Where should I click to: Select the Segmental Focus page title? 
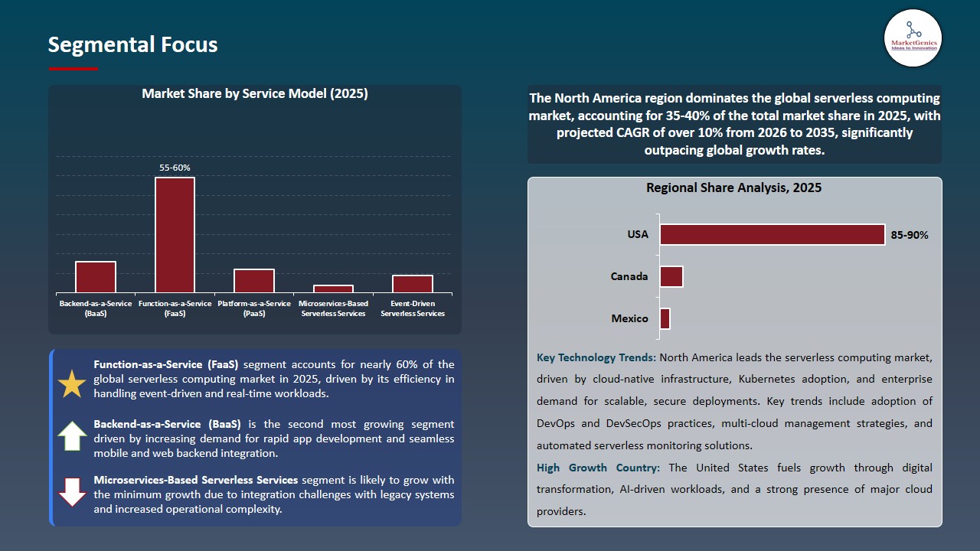tap(132, 44)
